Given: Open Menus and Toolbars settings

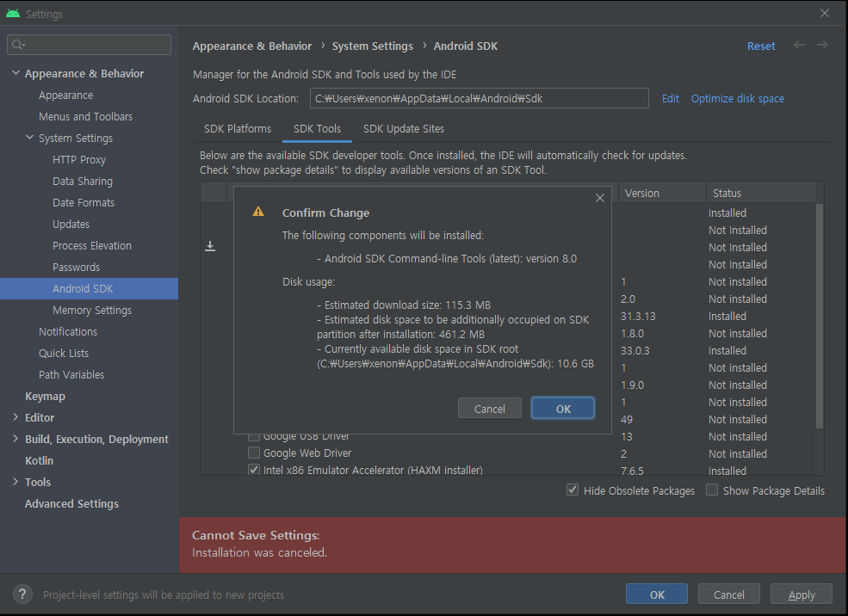Looking at the screenshot, I should click(85, 117).
